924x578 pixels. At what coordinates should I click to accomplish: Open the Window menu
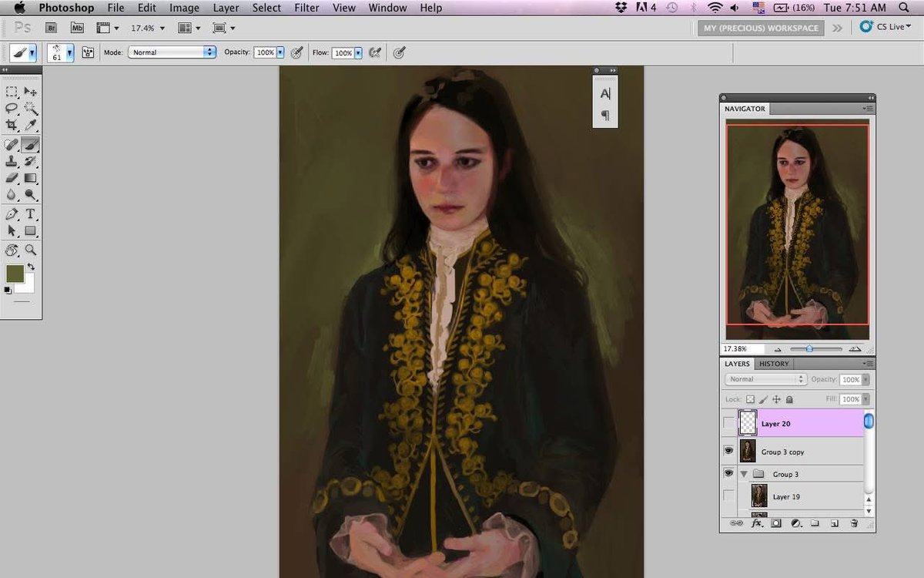pyautogui.click(x=387, y=8)
